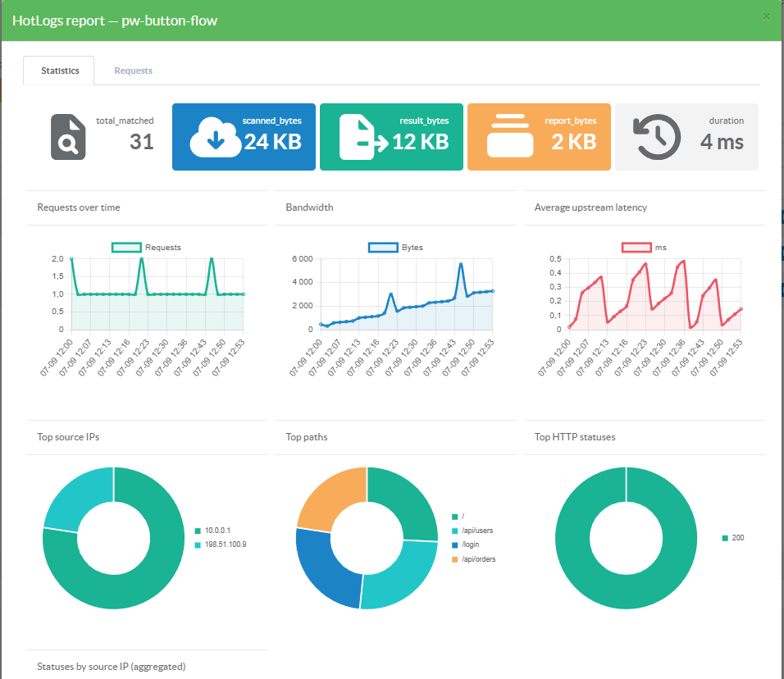The width and height of the screenshot is (784, 679).
Task: Toggle the 200 status legend item
Action: click(733, 538)
